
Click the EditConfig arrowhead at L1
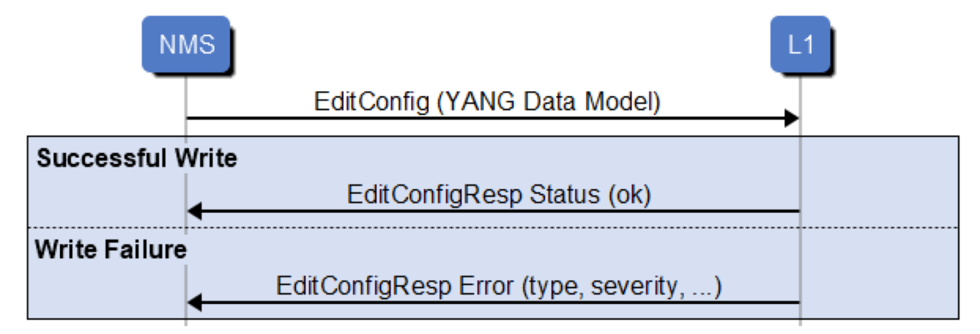click(791, 118)
